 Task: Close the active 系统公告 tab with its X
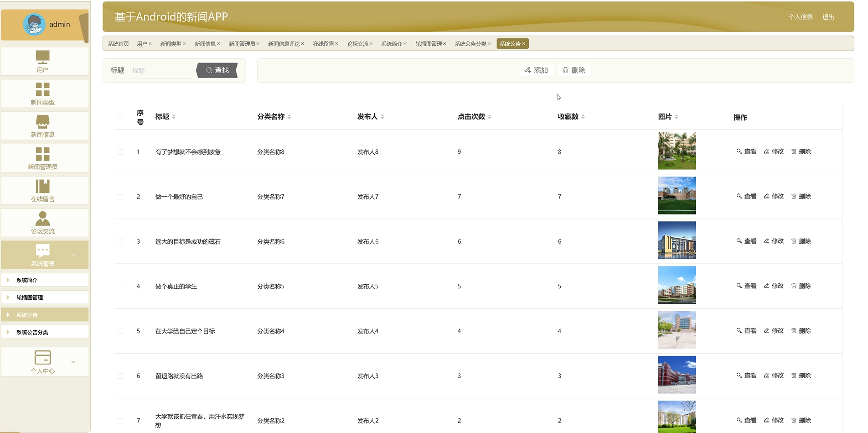523,44
